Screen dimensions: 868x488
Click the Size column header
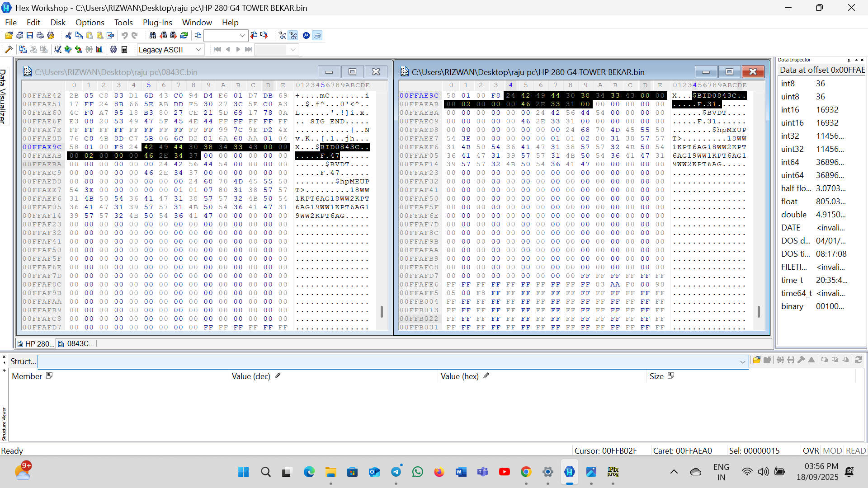pyautogui.click(x=751, y=376)
